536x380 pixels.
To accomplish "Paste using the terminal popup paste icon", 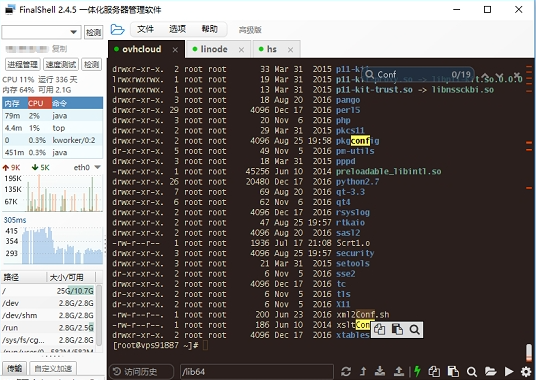I will 397,330.
